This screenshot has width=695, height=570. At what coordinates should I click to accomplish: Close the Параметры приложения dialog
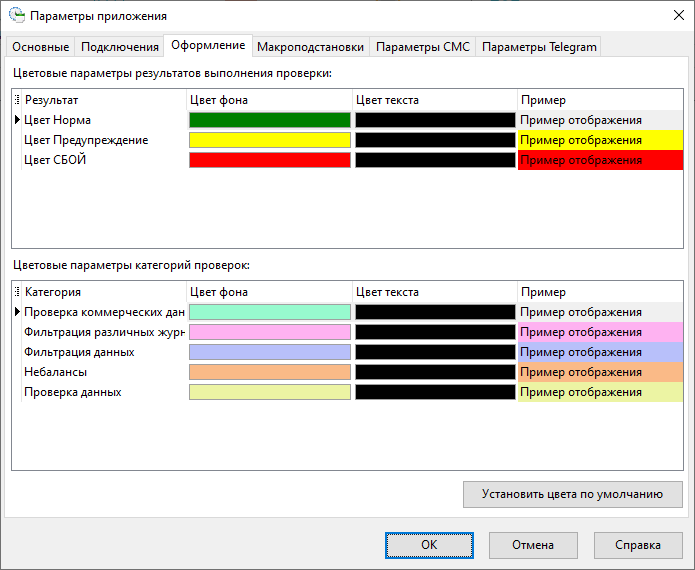coord(679,16)
